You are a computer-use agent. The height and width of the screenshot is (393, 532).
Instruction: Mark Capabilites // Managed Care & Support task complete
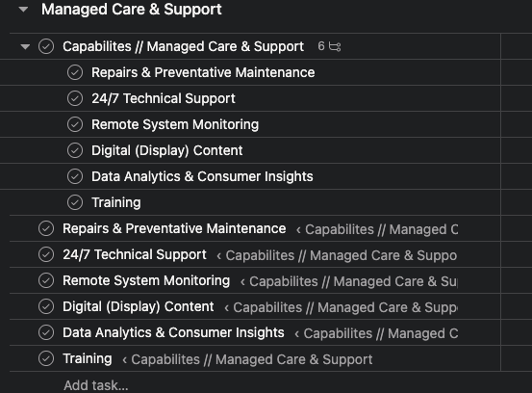point(46,46)
